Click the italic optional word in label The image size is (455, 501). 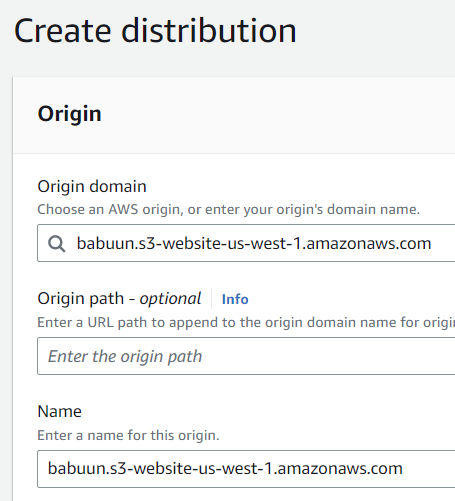click(170, 299)
